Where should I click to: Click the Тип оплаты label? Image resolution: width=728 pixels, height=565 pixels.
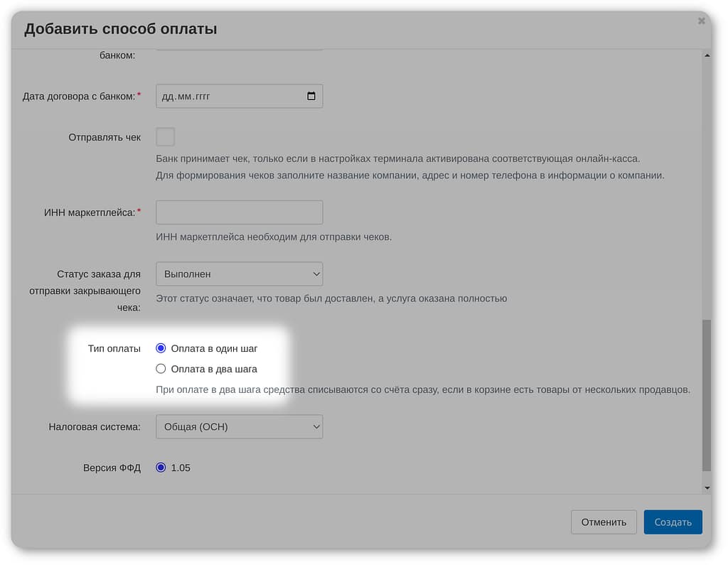point(114,348)
